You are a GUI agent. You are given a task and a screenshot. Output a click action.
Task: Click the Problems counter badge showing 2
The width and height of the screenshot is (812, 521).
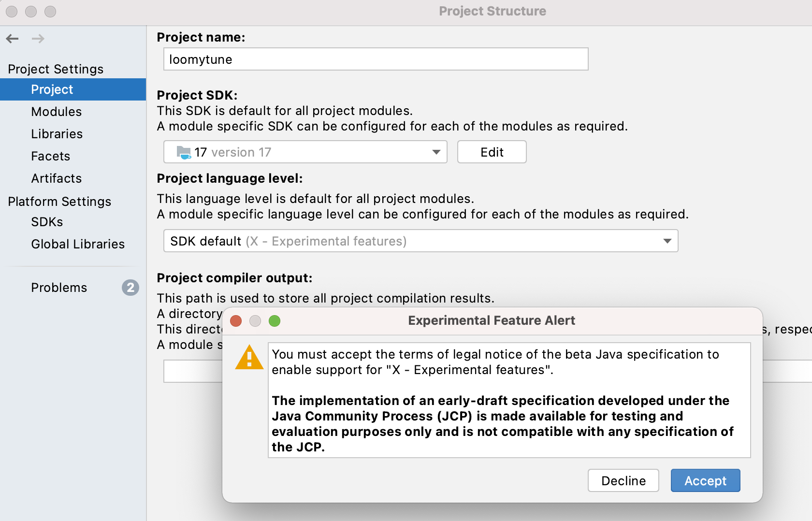[x=130, y=288]
